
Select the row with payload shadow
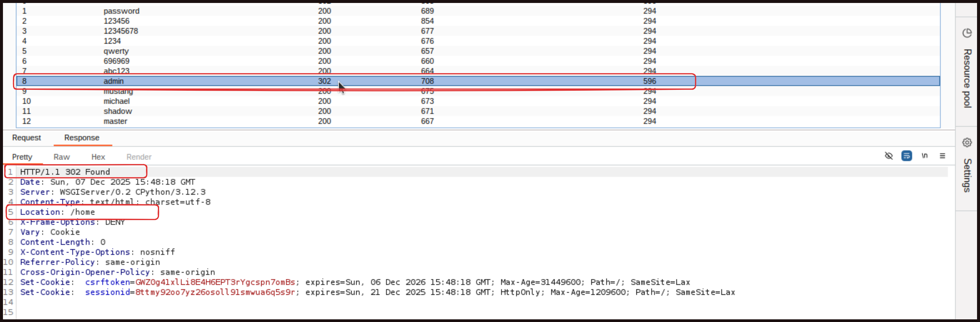point(478,111)
